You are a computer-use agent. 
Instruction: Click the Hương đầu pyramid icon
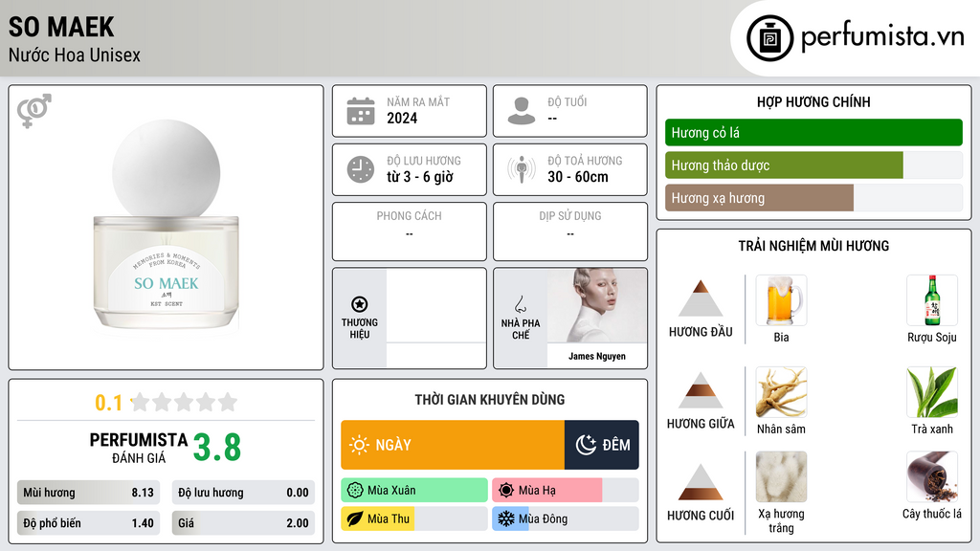point(701,298)
